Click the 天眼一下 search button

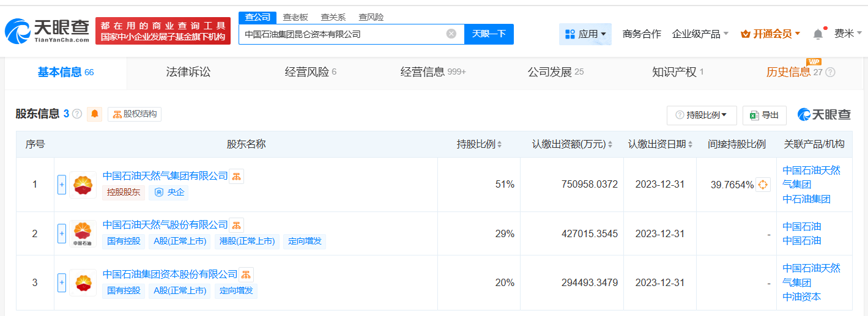[489, 34]
